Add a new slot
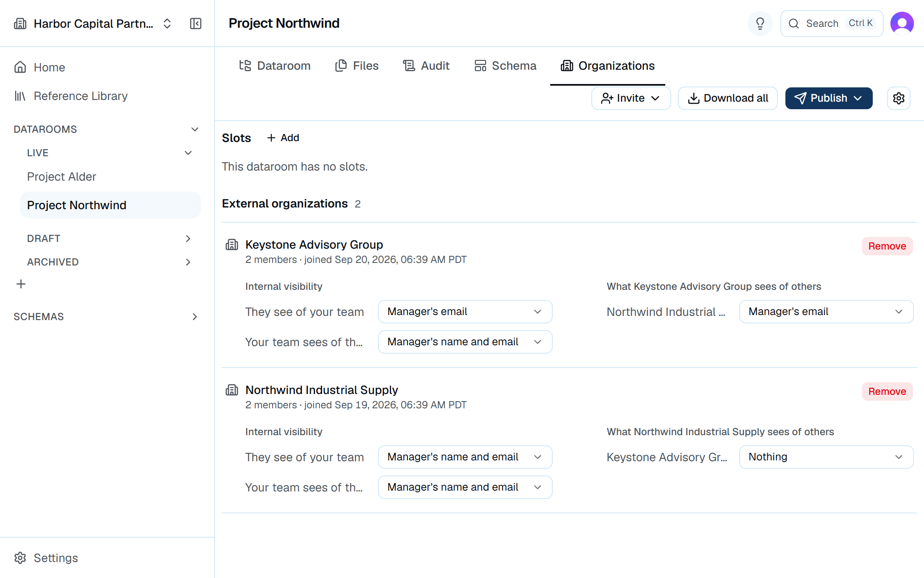Screen dimensions: 924x578 283,138
